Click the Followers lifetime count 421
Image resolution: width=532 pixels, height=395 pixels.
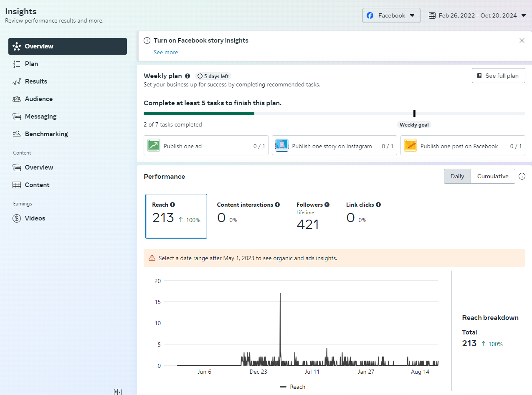click(x=308, y=225)
